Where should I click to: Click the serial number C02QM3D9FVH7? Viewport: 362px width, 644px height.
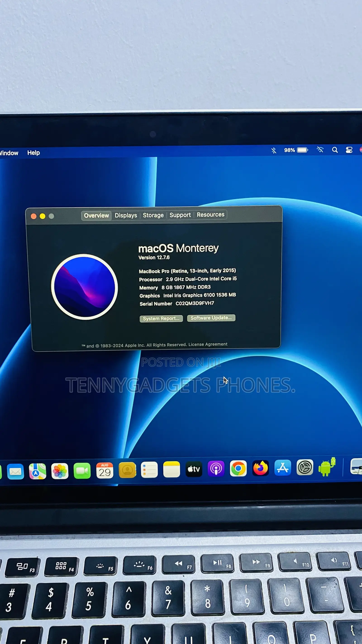195,303
